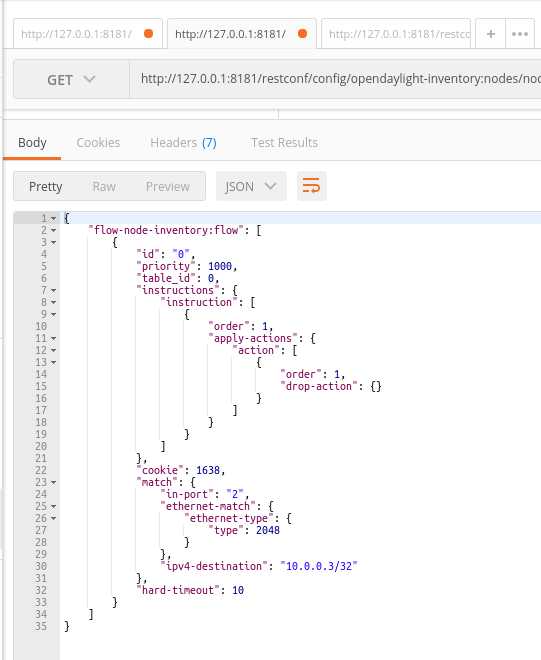Toggle line wrap icon in response toolbar
Image resolution: width=541 pixels, height=660 pixels.
pyautogui.click(x=311, y=186)
